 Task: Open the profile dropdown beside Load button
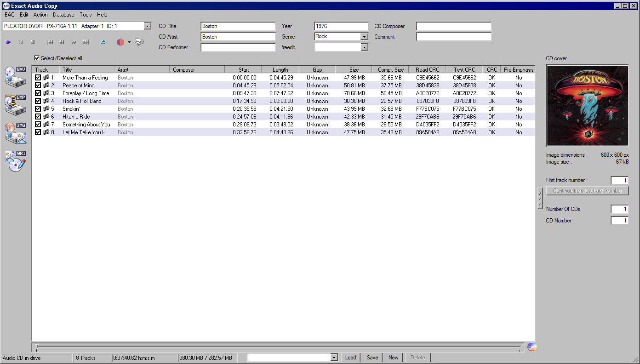(x=334, y=358)
